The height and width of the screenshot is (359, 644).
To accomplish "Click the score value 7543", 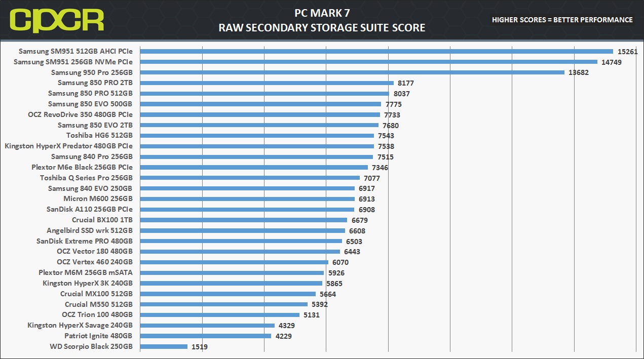I will coord(386,136).
